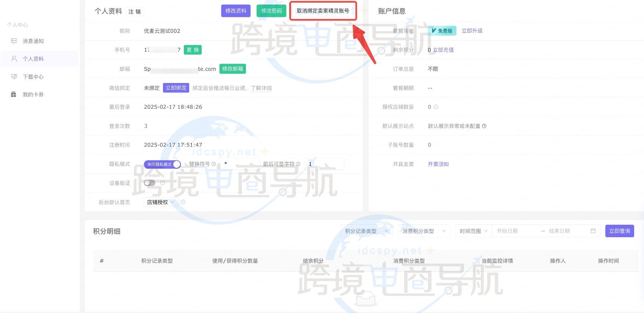Click the 立即升级 link

click(x=472, y=31)
